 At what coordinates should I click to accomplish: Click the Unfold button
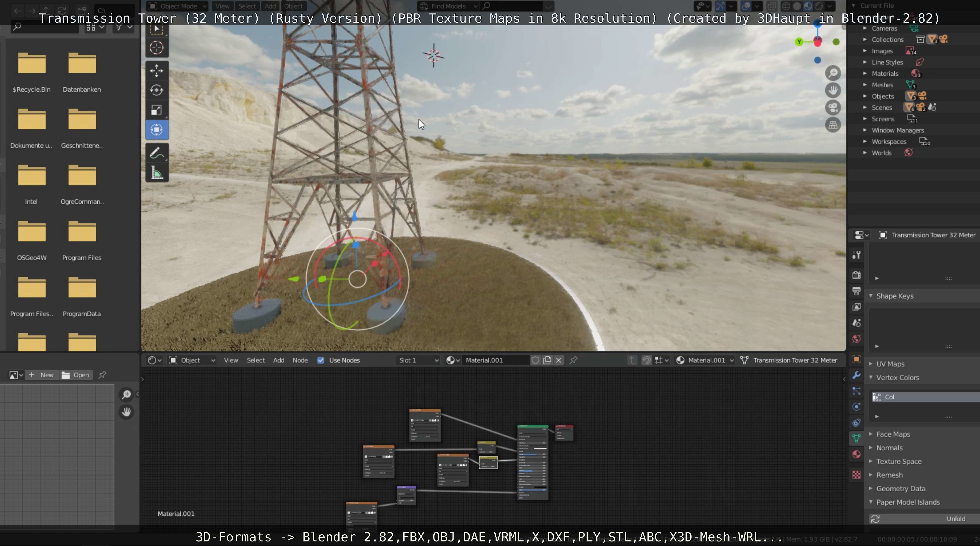(x=924, y=519)
